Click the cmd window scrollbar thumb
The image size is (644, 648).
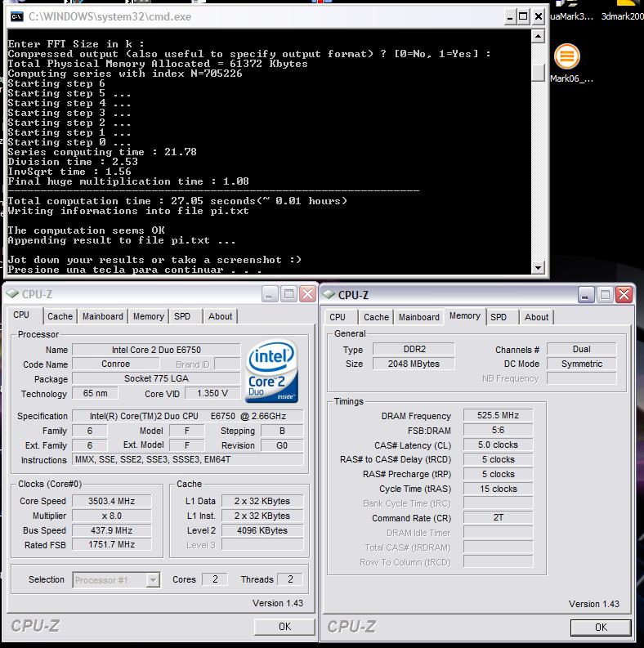coord(538,74)
